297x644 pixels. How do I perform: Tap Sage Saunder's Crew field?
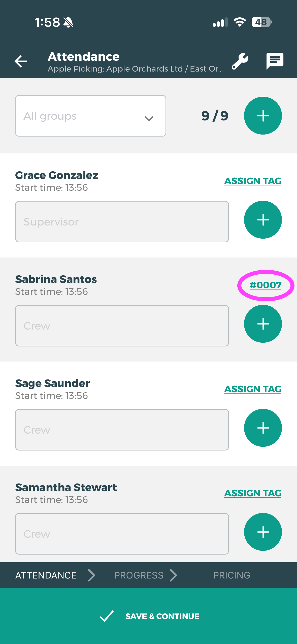(122, 430)
